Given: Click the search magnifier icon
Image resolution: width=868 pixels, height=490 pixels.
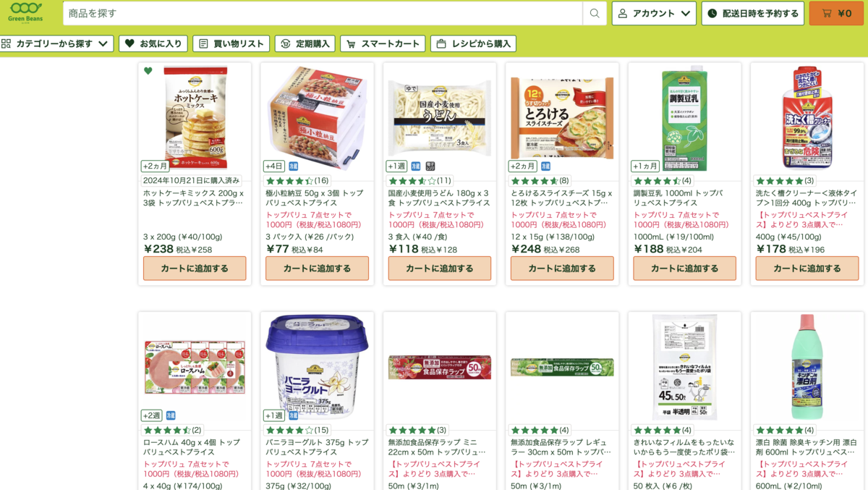Looking at the screenshot, I should pos(595,13).
